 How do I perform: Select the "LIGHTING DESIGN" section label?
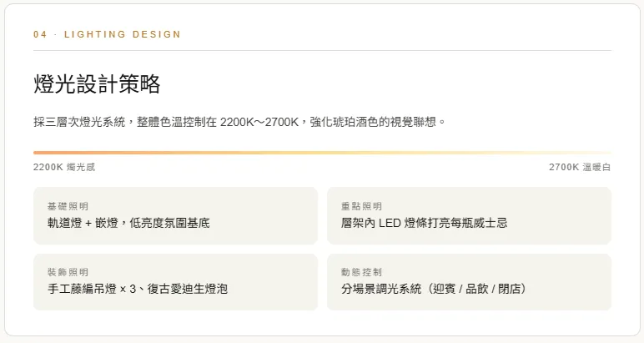[122, 34]
